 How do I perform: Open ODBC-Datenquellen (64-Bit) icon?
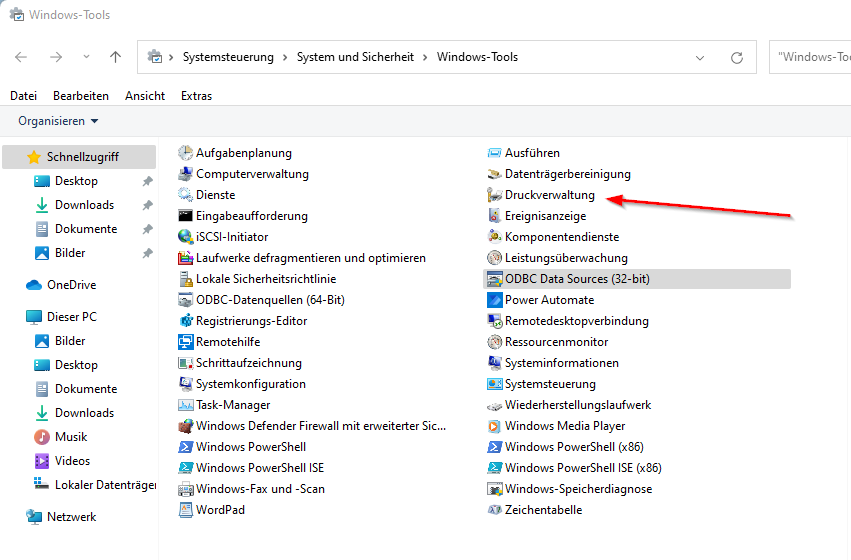[x=186, y=300]
